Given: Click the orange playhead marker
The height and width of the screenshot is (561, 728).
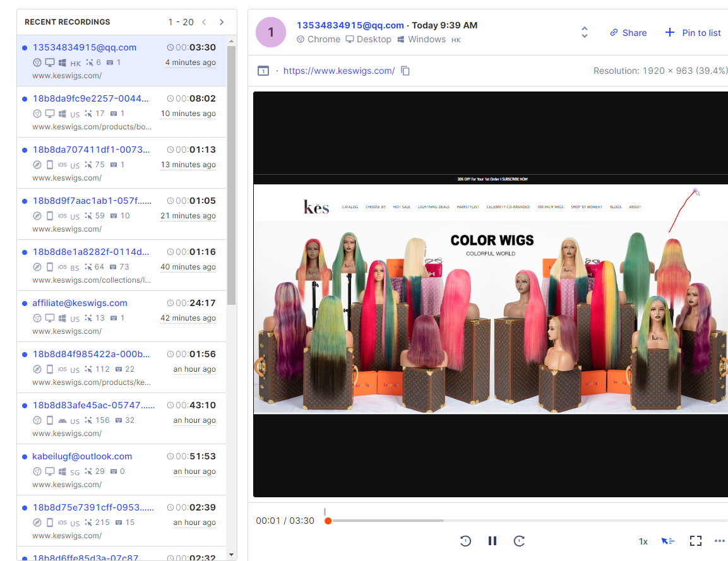Looking at the screenshot, I should [x=328, y=521].
